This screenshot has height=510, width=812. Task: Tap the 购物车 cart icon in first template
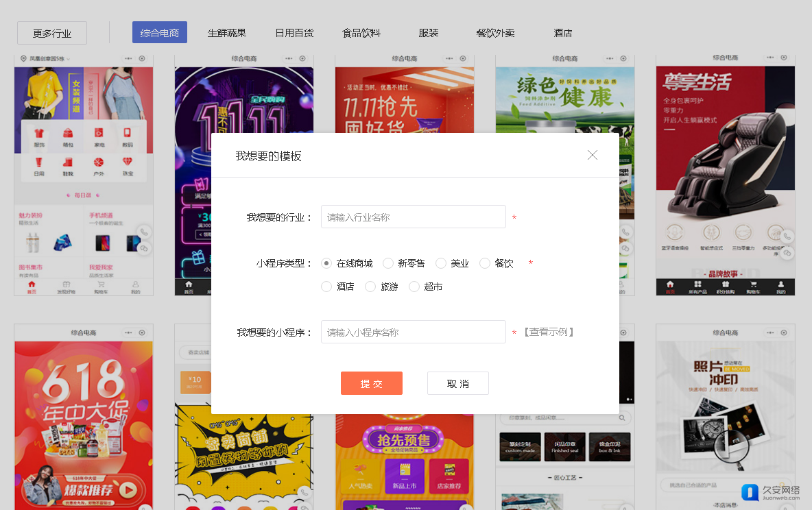101,285
